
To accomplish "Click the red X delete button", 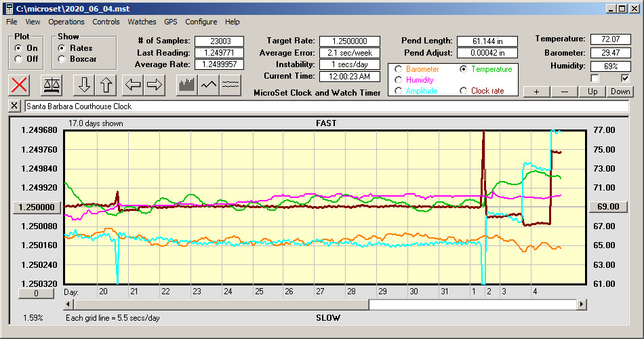I will pyautogui.click(x=19, y=85).
